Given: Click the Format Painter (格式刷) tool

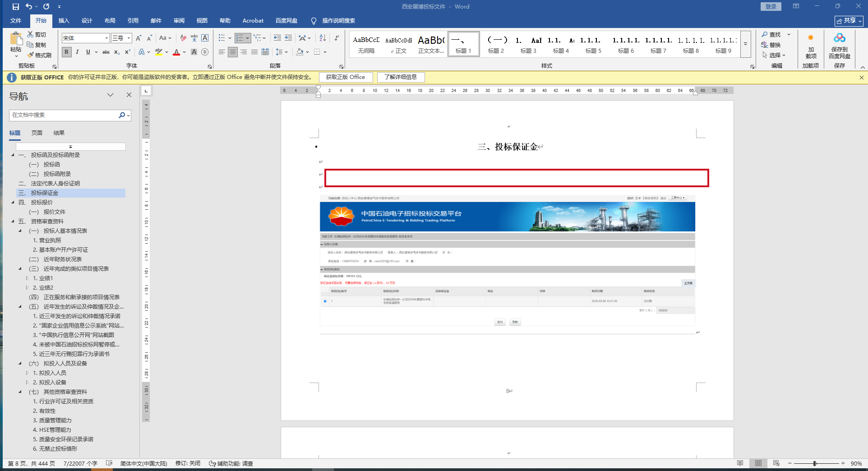Looking at the screenshot, I should click(x=39, y=55).
